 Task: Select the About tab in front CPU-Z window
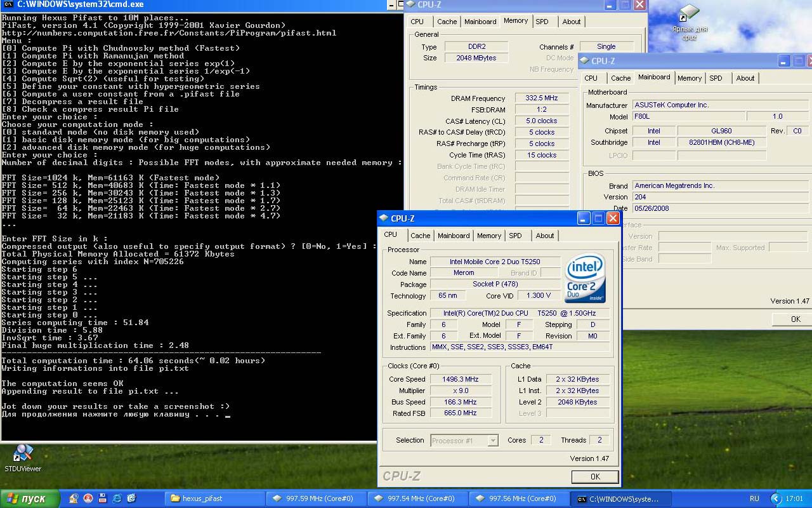[x=545, y=236]
